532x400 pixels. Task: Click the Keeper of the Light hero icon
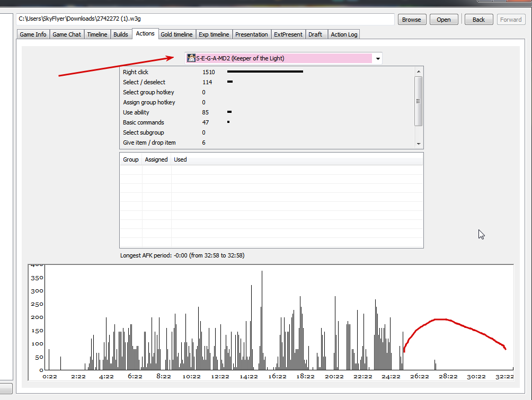click(x=191, y=58)
